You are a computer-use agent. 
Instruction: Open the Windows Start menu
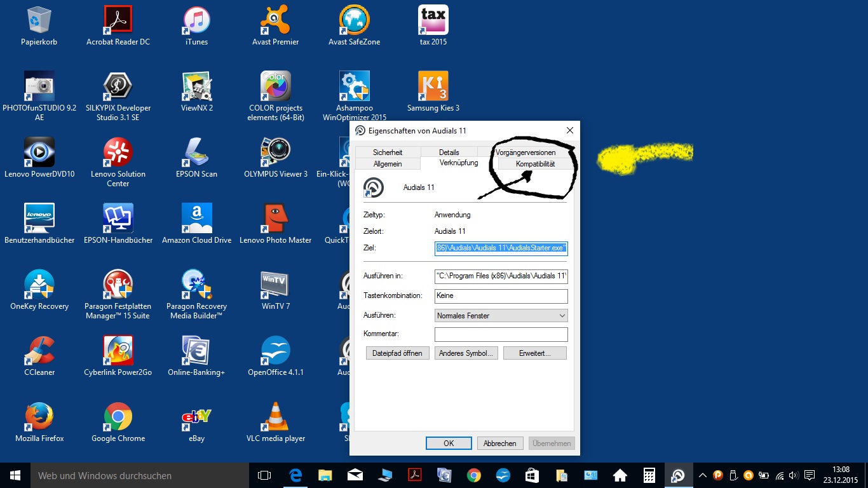click(x=15, y=475)
